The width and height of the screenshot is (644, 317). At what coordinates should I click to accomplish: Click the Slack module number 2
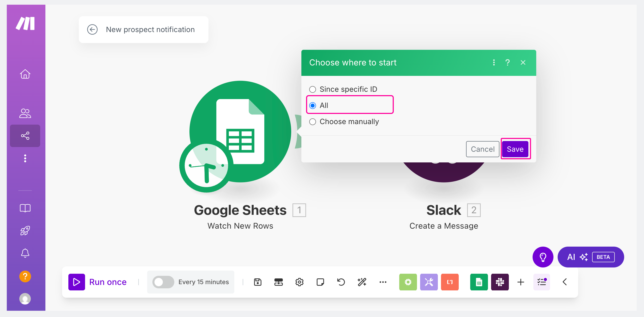tap(474, 210)
